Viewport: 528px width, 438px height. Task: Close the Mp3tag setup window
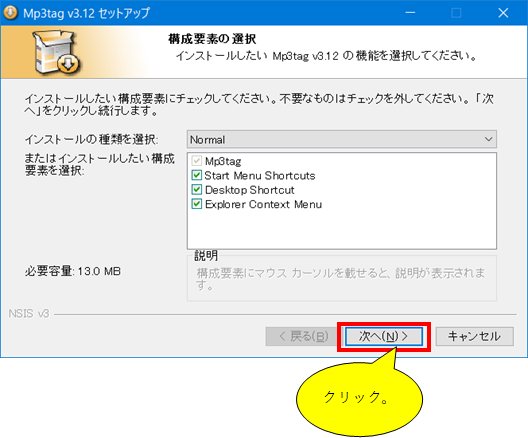coord(503,13)
